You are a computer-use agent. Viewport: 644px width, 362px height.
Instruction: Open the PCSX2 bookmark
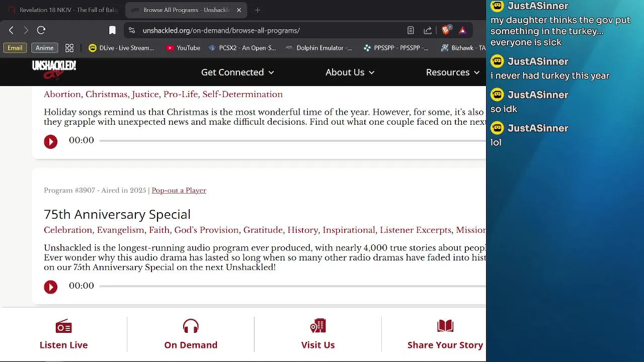pyautogui.click(x=242, y=48)
